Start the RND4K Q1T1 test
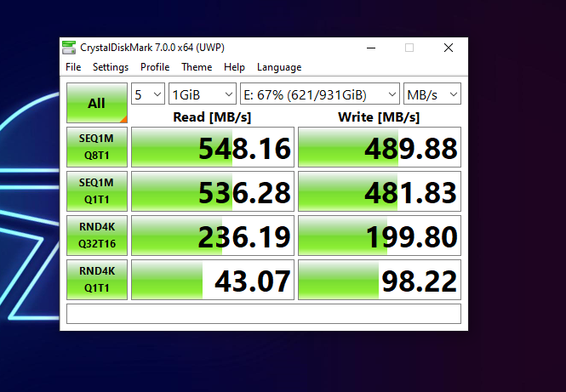The width and height of the screenshot is (566, 392). tap(97, 280)
